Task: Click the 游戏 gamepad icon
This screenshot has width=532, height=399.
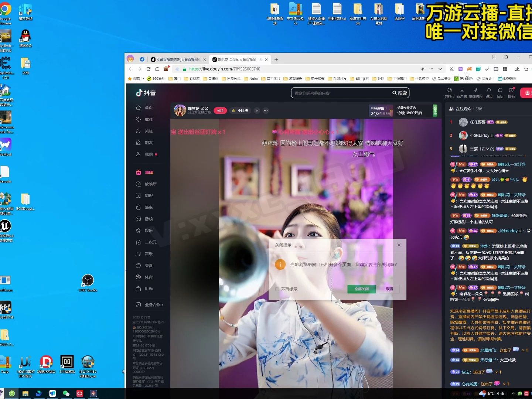Action: (x=138, y=219)
